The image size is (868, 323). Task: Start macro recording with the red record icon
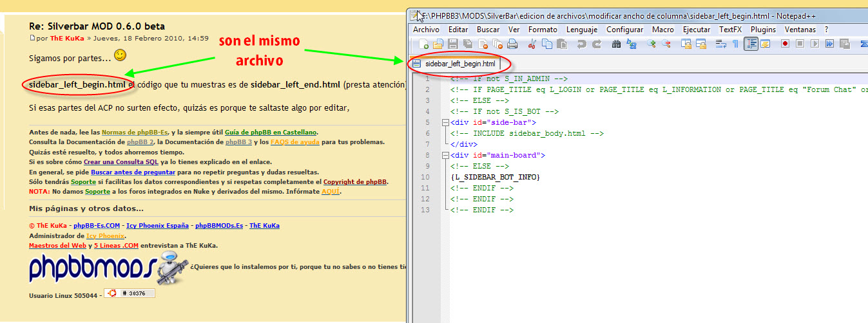tap(786, 44)
